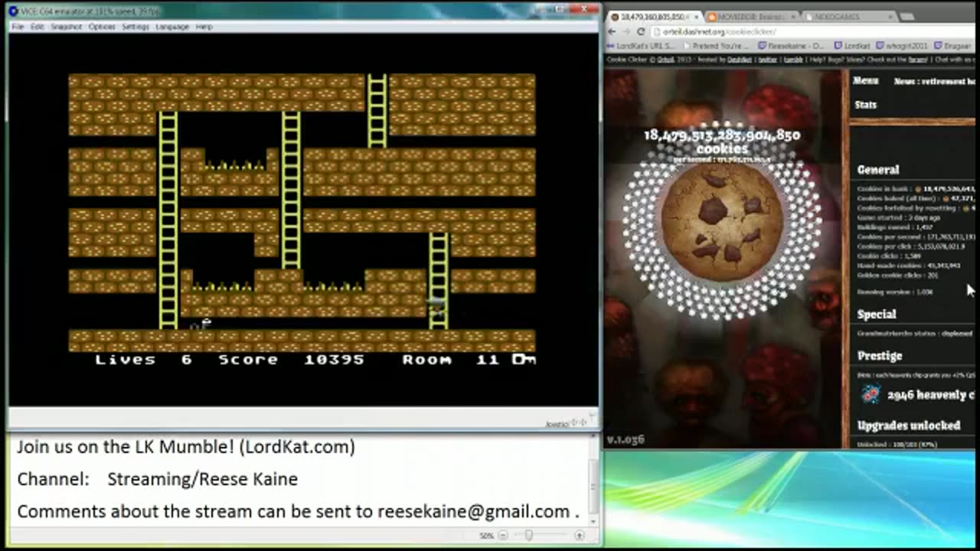The height and width of the screenshot is (551, 980).
Task: Click the browser back arrow
Action: [x=612, y=31]
